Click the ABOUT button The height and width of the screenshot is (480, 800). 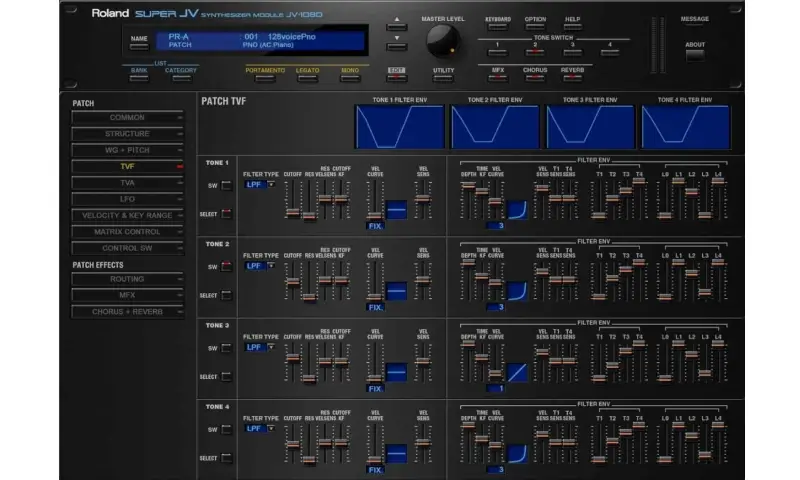point(695,56)
